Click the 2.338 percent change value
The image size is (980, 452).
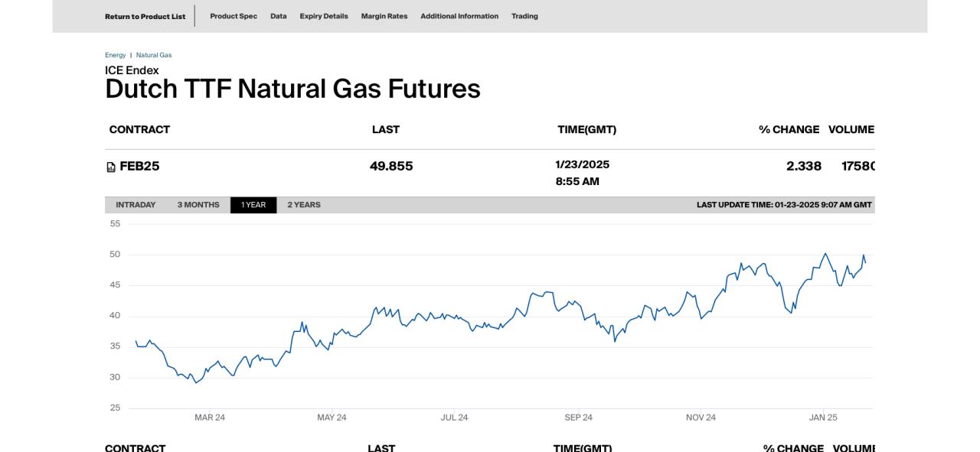click(803, 166)
